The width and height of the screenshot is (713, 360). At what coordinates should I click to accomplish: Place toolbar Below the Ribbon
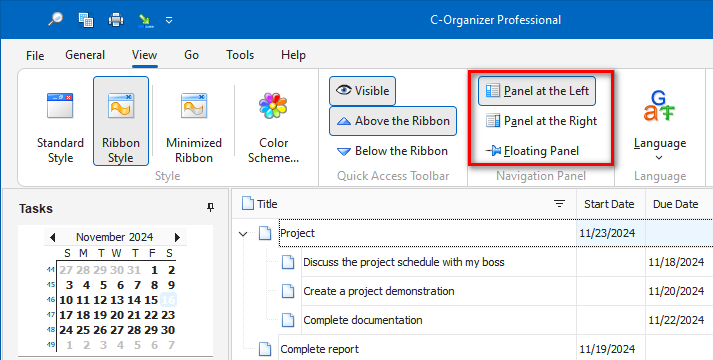pos(392,151)
